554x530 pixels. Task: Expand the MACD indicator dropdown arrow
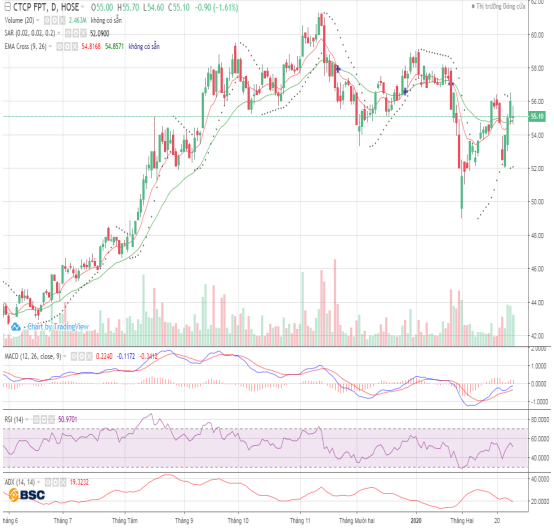tap(65, 357)
